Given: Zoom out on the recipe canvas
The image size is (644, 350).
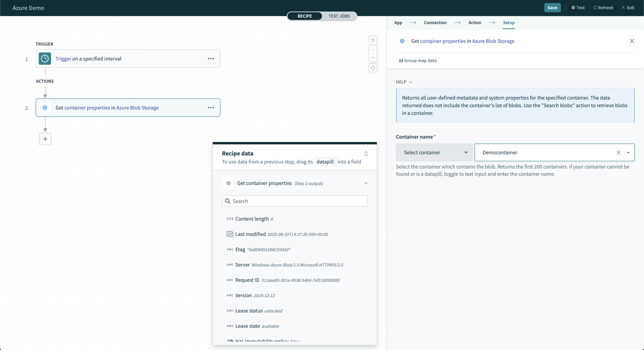Looking at the screenshot, I should 373,58.
